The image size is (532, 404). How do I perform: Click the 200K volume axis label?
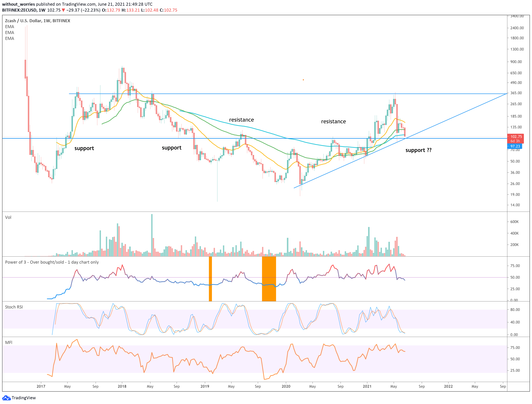514,245
